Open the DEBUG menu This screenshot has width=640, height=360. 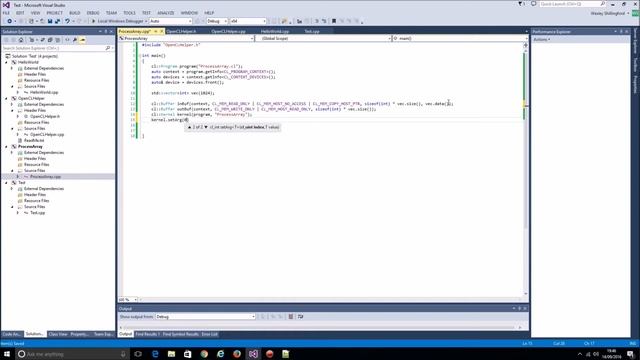click(93, 13)
